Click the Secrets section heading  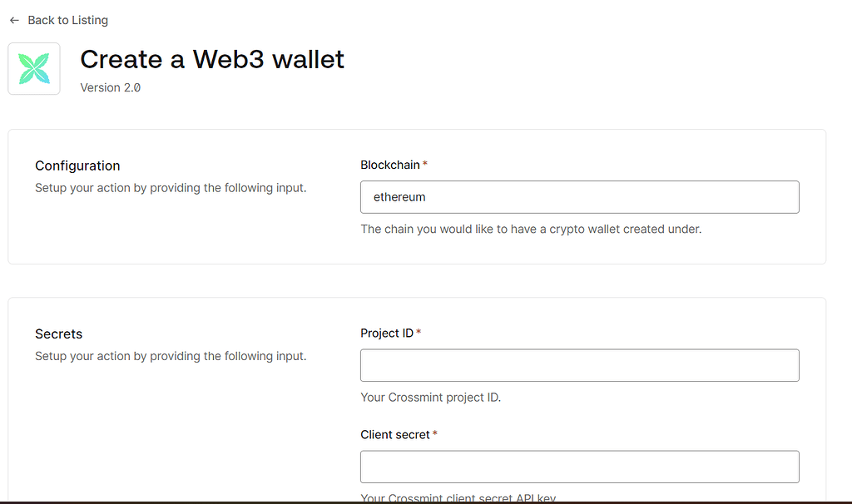pyautogui.click(x=58, y=334)
